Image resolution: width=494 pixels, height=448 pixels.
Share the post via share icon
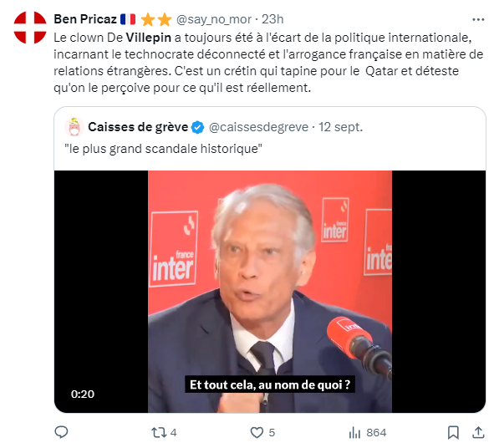tap(478, 432)
